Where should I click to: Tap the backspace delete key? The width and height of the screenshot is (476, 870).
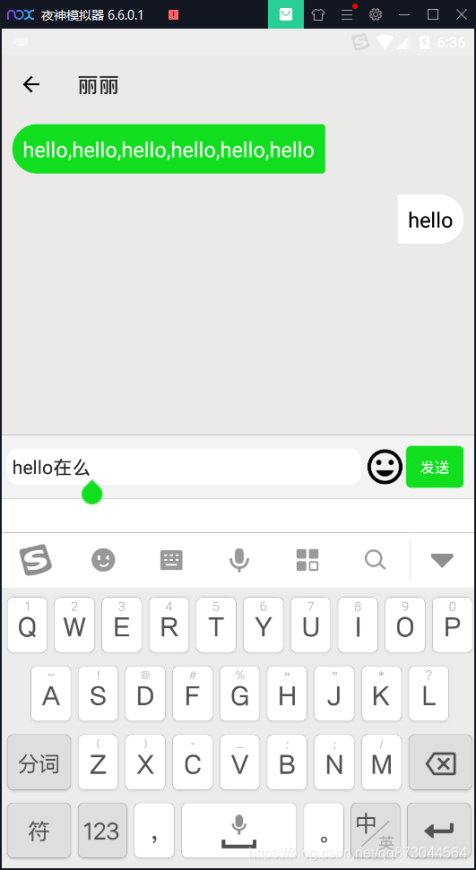pos(440,762)
